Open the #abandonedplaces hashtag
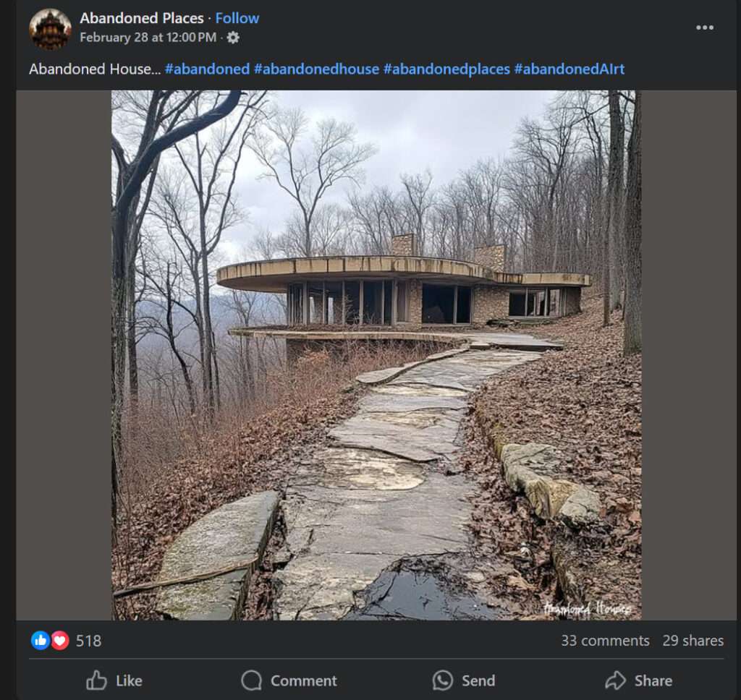This screenshot has width=741, height=700. pyautogui.click(x=445, y=69)
